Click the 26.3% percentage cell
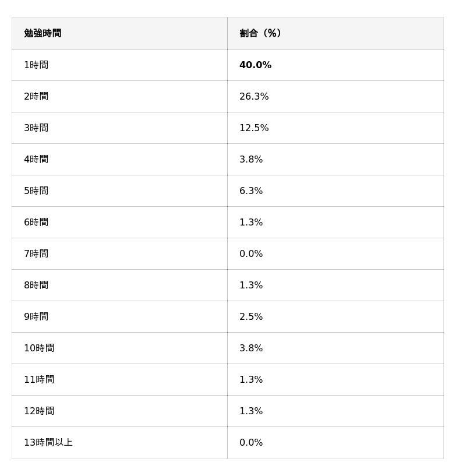 [x=254, y=96]
